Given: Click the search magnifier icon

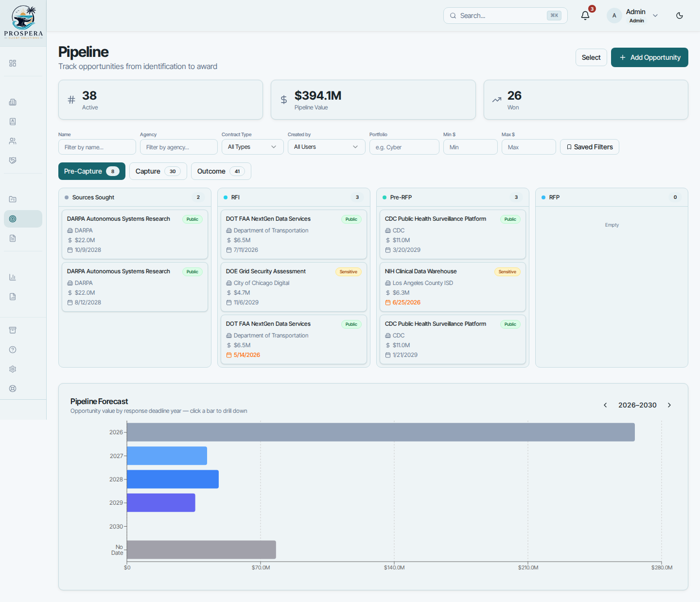Looking at the screenshot, I should [453, 16].
